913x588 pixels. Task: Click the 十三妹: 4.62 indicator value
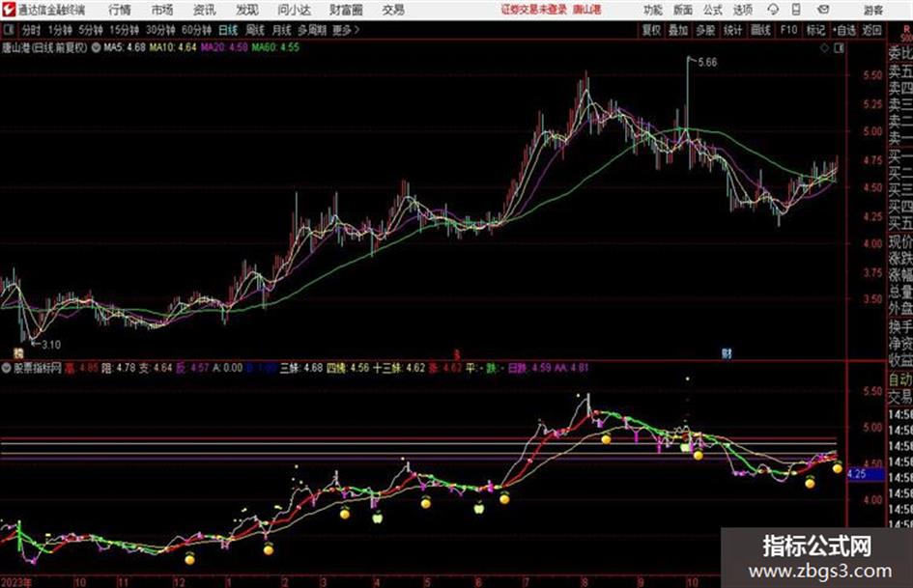pos(399,368)
